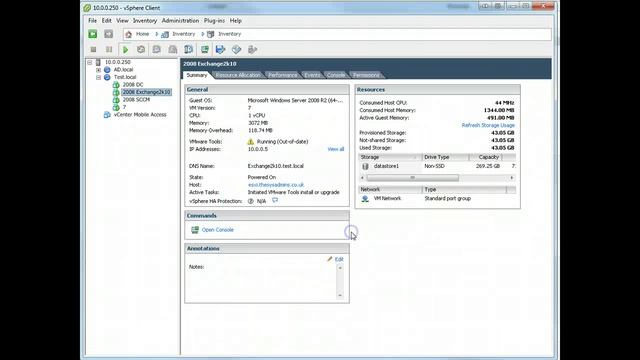
Task: Click Notes scroll up arrow
Action: (340, 268)
